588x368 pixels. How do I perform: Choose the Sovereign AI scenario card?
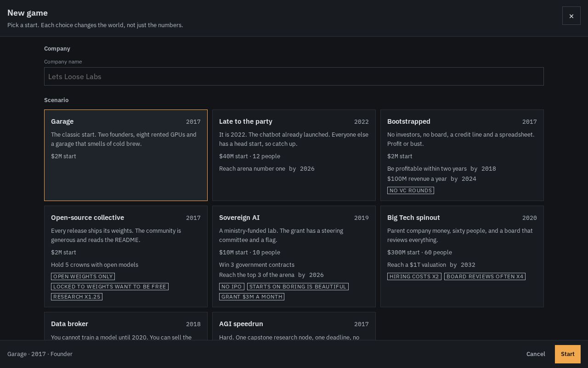[x=294, y=256]
